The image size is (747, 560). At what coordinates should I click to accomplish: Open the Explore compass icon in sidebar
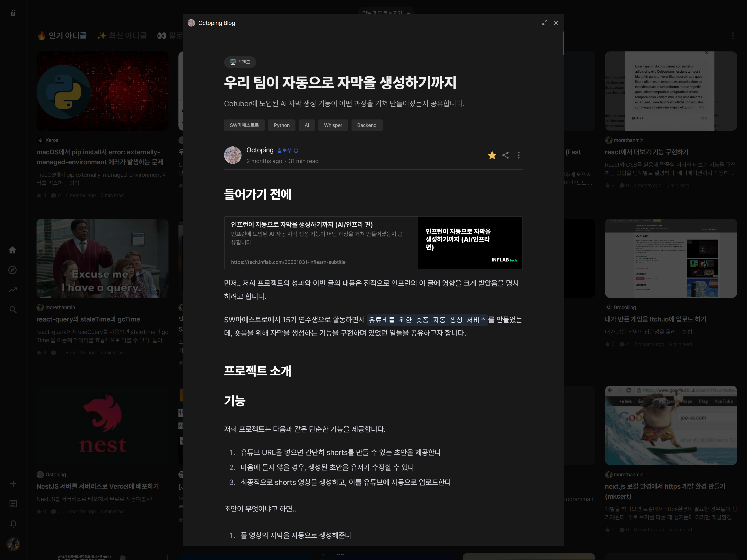[12, 270]
